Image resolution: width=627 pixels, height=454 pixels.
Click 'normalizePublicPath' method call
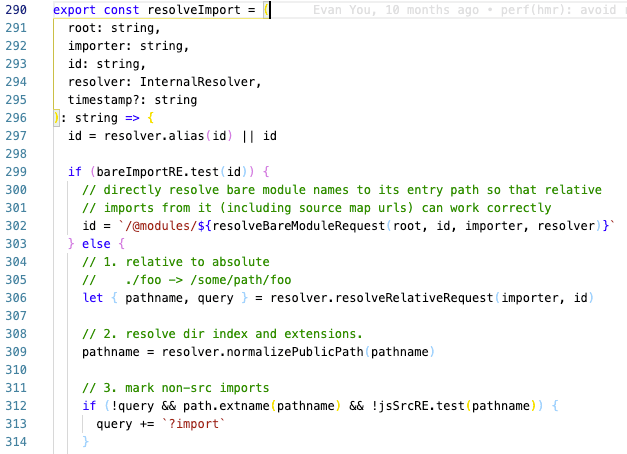coord(295,352)
